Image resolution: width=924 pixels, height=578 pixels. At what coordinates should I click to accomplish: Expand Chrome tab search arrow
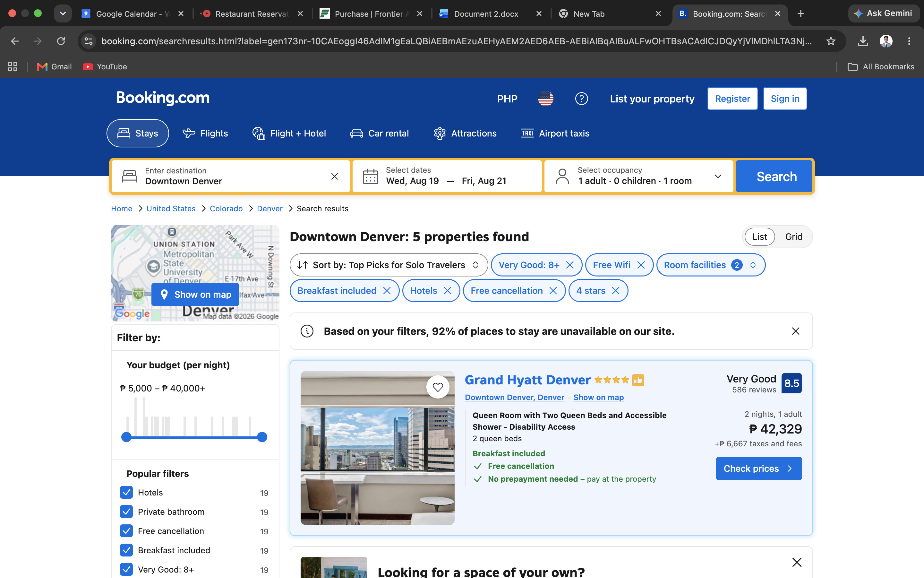point(63,14)
